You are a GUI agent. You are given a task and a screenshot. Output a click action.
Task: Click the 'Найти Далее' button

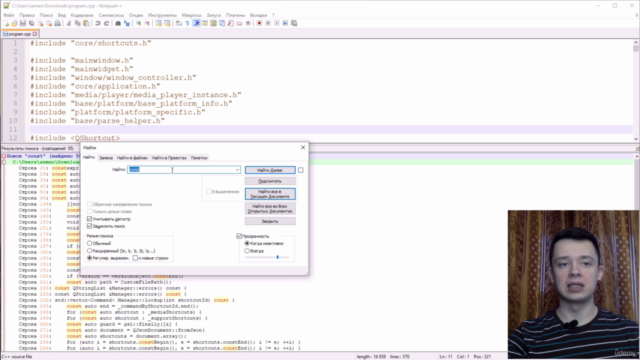tap(270, 170)
